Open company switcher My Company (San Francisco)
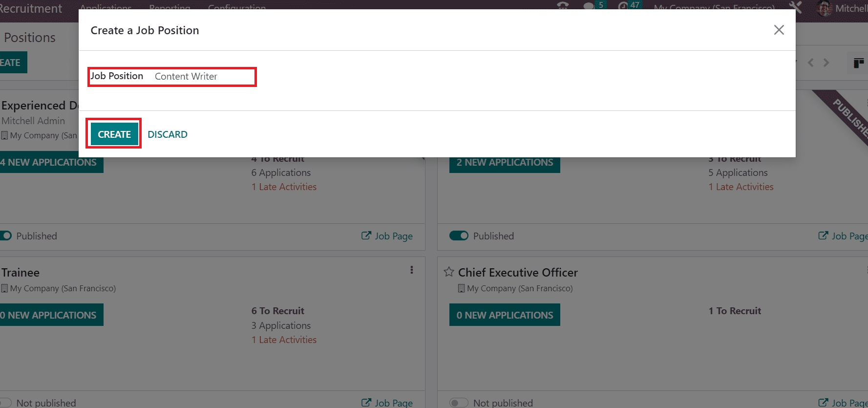868x408 pixels. click(714, 7)
